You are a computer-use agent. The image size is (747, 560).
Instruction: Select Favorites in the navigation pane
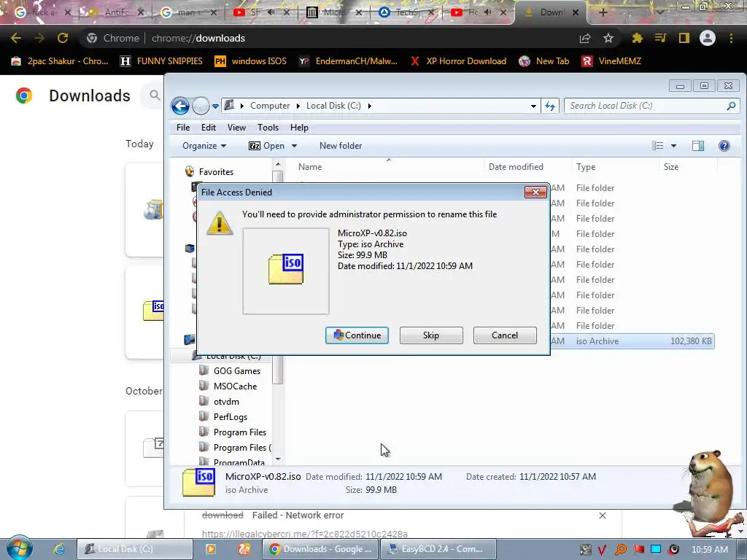tap(216, 172)
